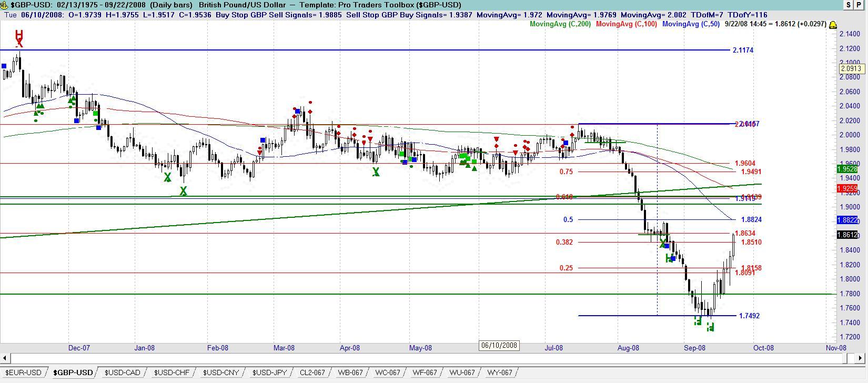Click the Mar-08 date axis label
Screen dimensions: 868x383
pyautogui.click(x=284, y=348)
